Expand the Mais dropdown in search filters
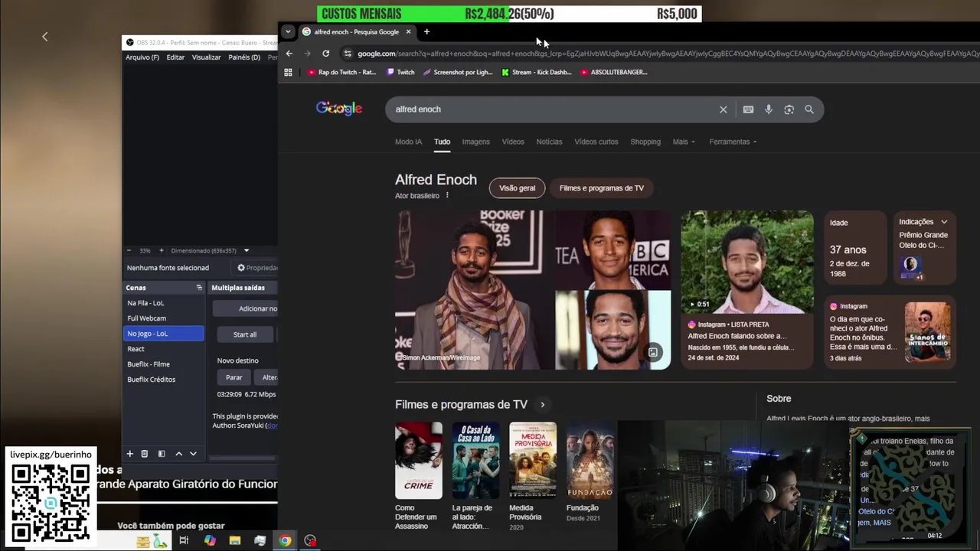The image size is (980, 551). point(684,142)
